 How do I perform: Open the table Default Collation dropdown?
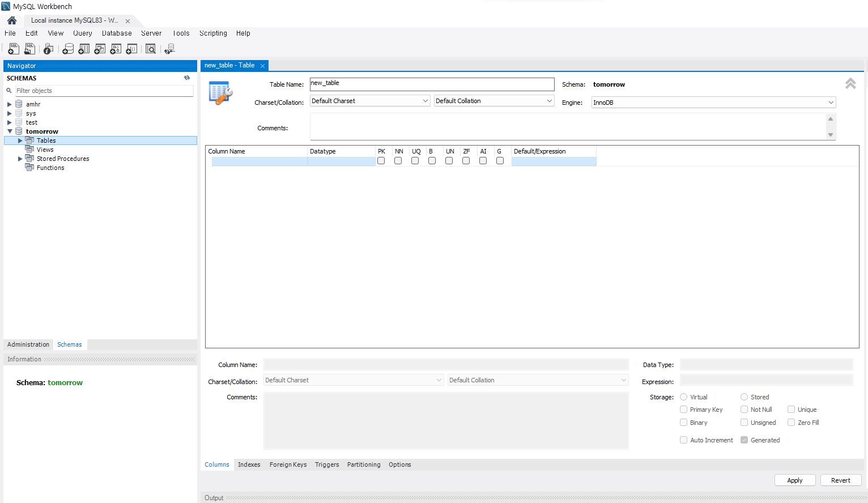494,101
